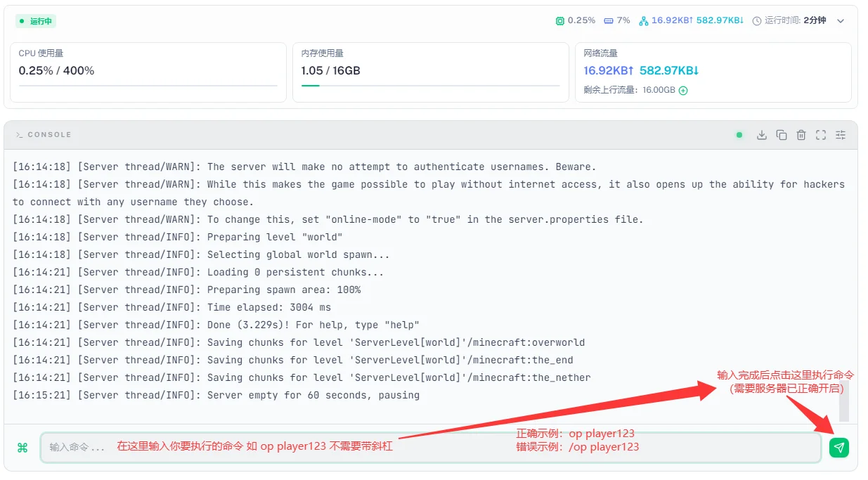Click the 运行中 status badge
The image size is (868, 480).
click(36, 21)
